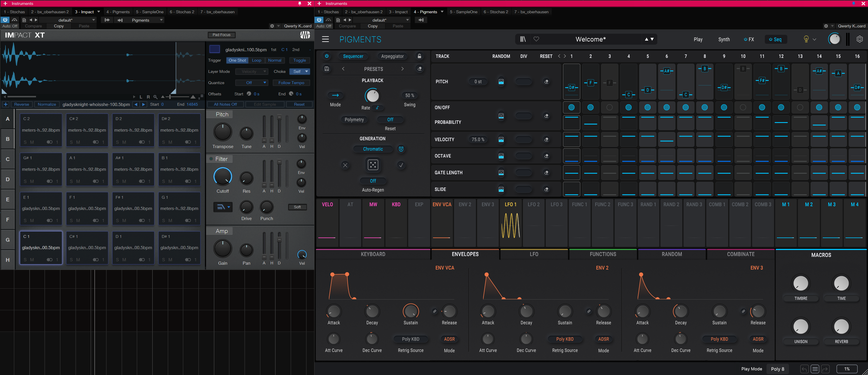Randomize the VELOCITY track with dice icon
868x375 pixels.
(x=501, y=139)
